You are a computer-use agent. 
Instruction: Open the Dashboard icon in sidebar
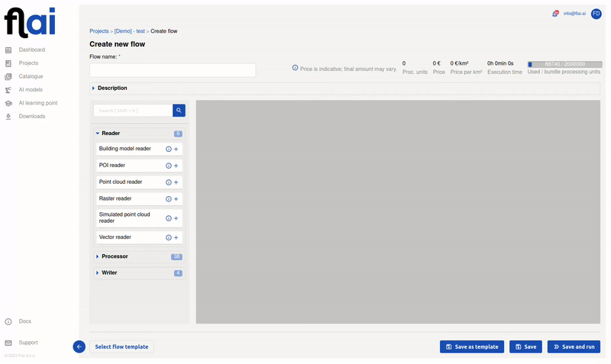[8, 50]
